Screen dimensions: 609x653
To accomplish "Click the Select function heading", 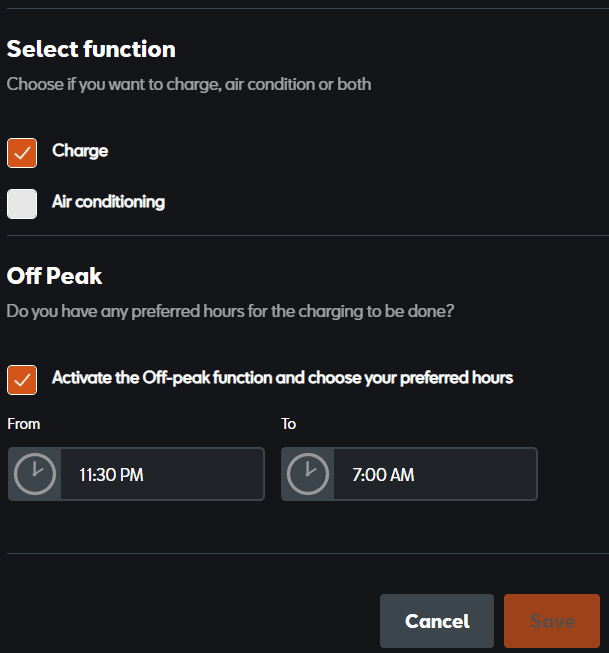I will 91,49.
